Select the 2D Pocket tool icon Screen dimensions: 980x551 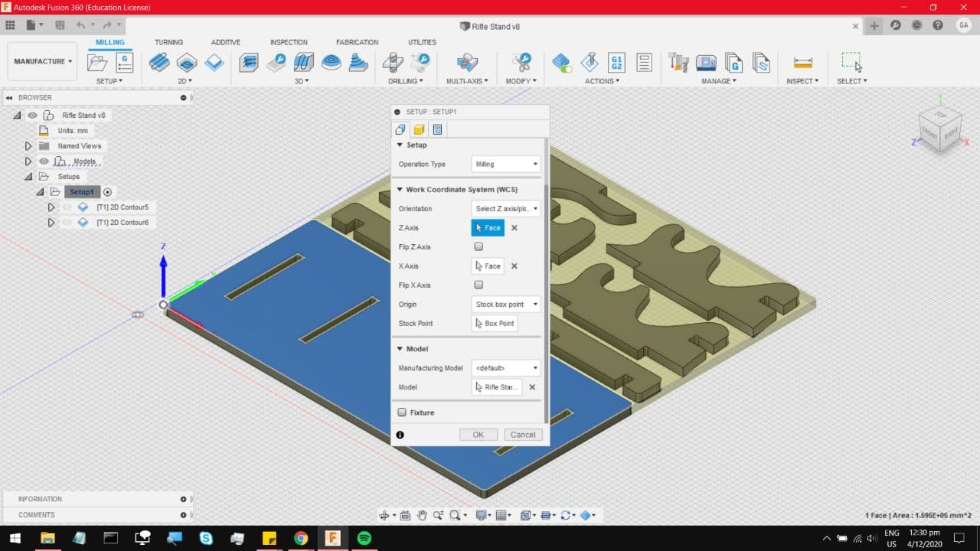(x=187, y=62)
